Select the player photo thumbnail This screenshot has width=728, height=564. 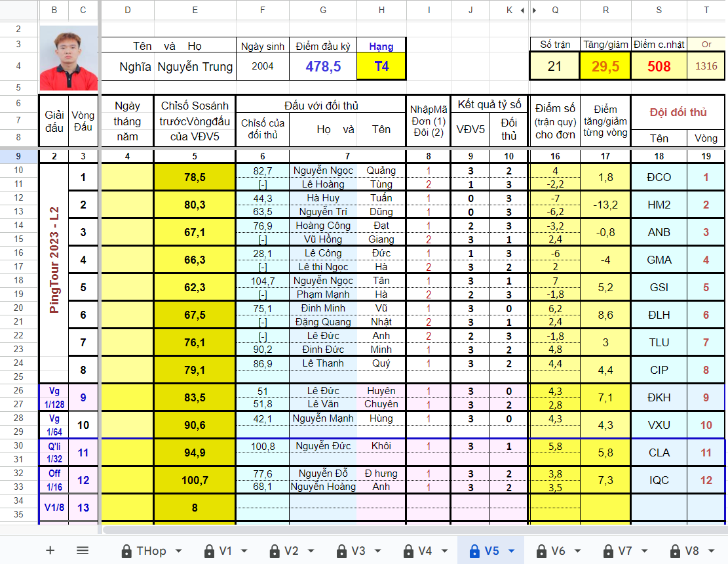pyautogui.click(x=69, y=58)
